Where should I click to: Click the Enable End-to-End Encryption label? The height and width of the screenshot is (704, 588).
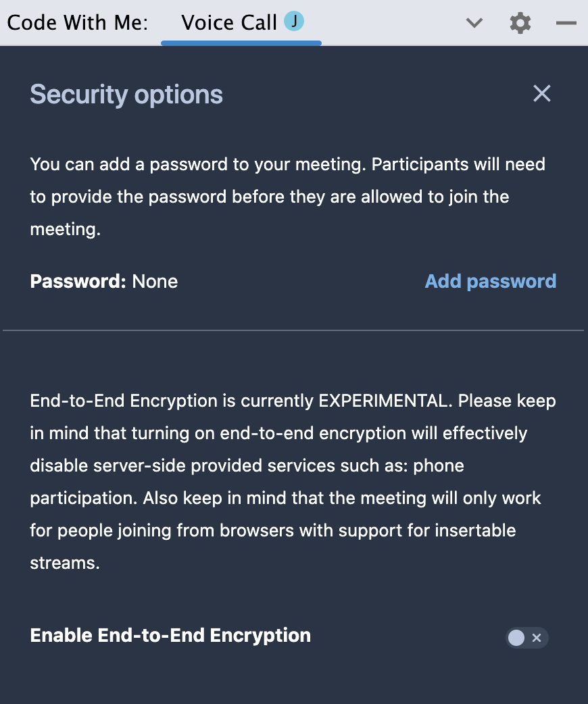click(170, 635)
